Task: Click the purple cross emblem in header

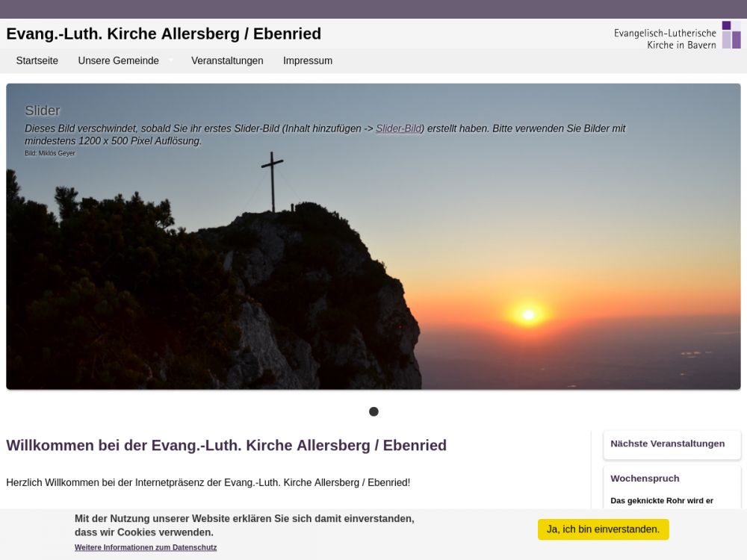Action: 731,35
